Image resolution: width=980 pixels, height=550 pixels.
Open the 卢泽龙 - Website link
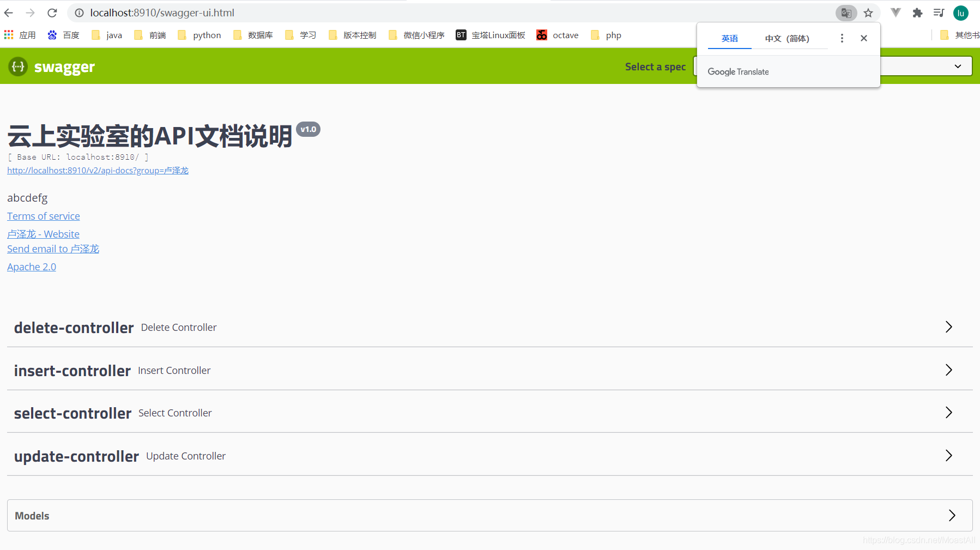tap(43, 234)
